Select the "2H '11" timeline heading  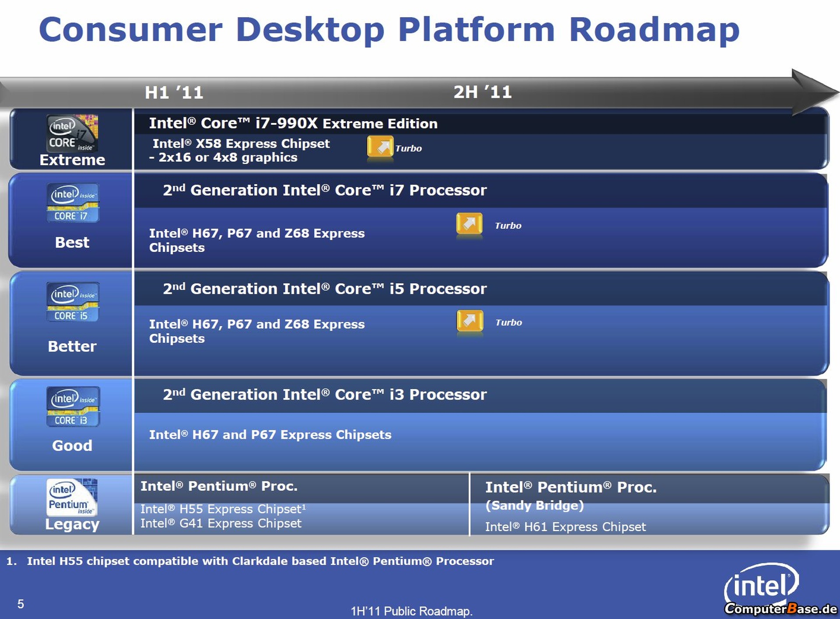click(x=482, y=92)
